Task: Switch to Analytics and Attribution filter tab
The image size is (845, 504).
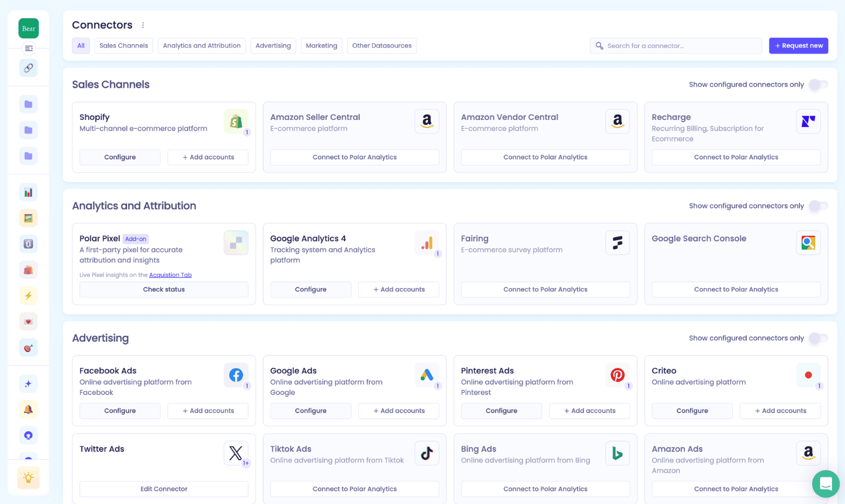Action: coord(202,46)
